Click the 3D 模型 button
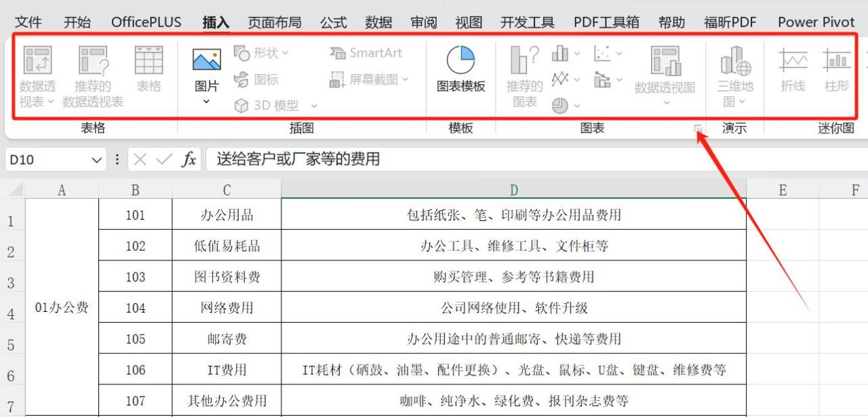This screenshot has height=417, width=868. [268, 106]
